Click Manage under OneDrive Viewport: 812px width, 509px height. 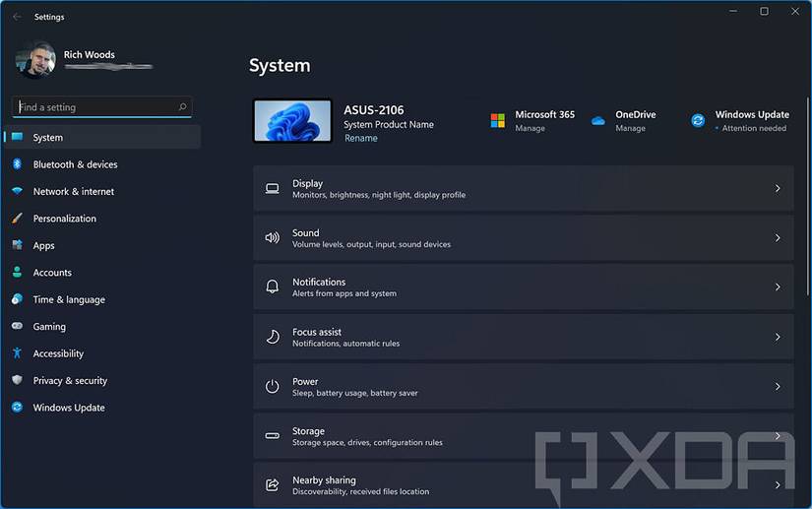(630, 128)
